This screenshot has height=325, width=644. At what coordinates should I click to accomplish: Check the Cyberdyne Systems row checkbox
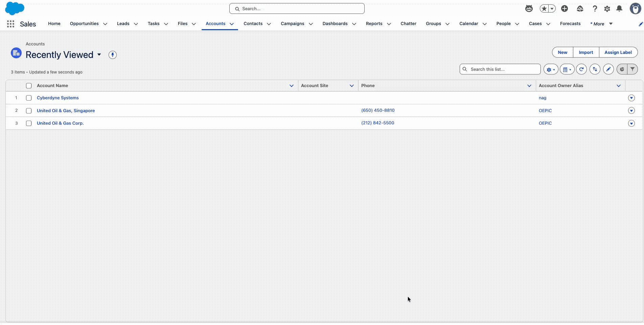click(x=29, y=98)
